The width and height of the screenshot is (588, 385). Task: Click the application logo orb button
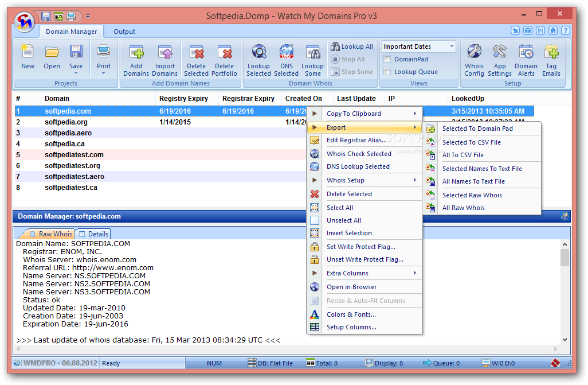(x=25, y=22)
